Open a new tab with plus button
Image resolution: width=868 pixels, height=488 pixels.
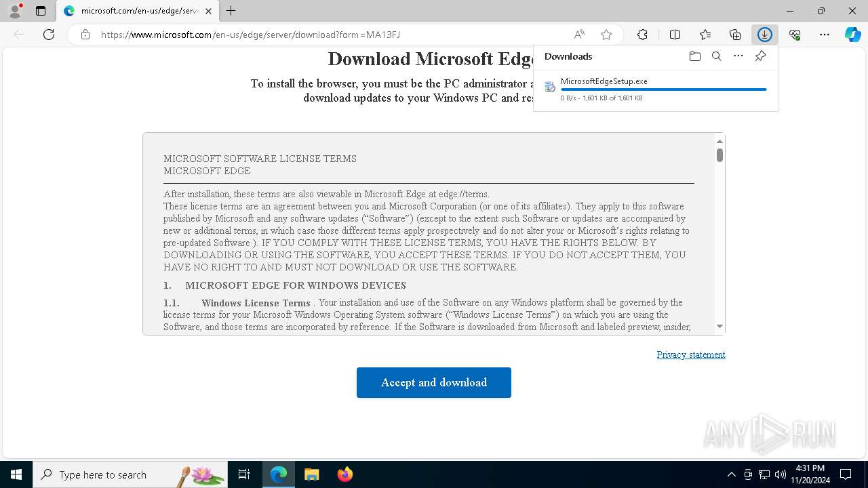tap(231, 11)
